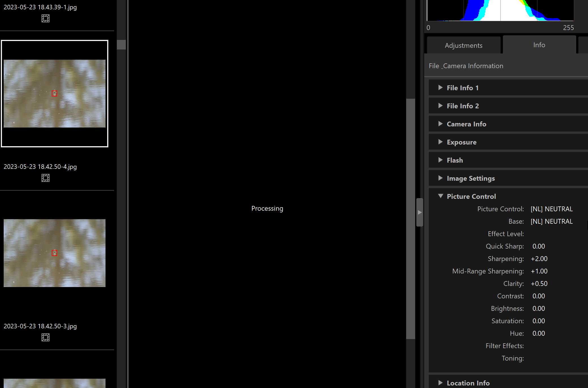Click adjustment icon under 18.42.50-4.jpg
The image size is (588, 388).
(46, 178)
